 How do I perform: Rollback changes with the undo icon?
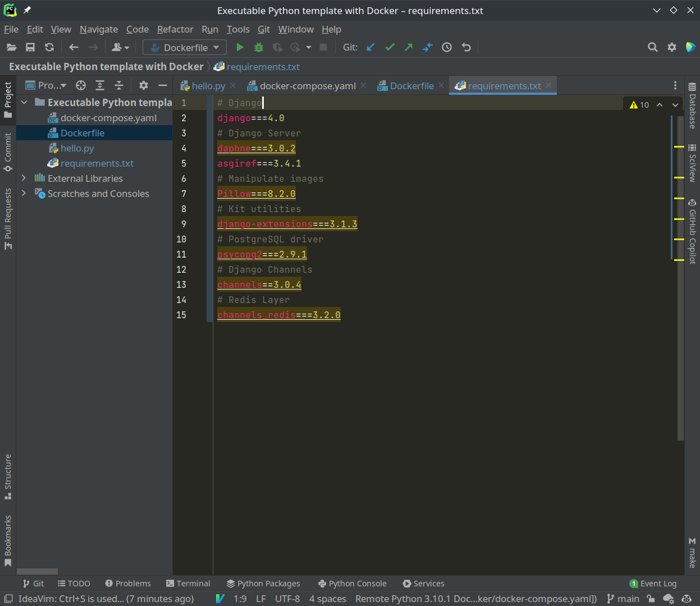[x=466, y=48]
